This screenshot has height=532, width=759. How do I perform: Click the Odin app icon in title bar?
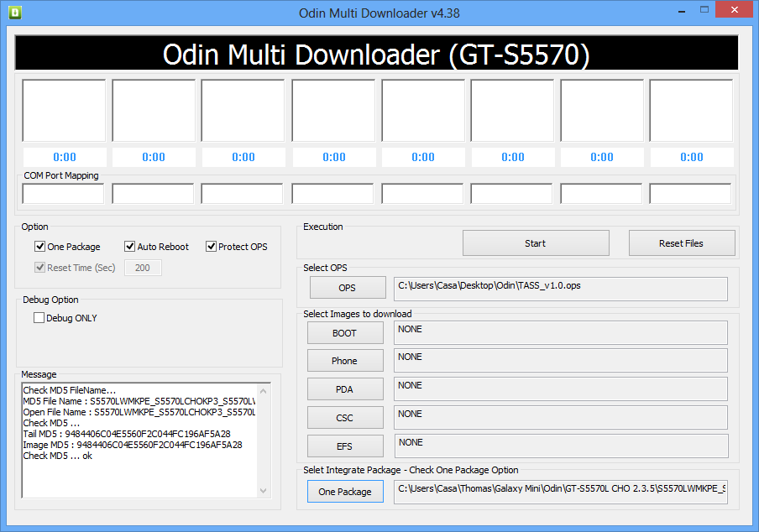coord(15,12)
